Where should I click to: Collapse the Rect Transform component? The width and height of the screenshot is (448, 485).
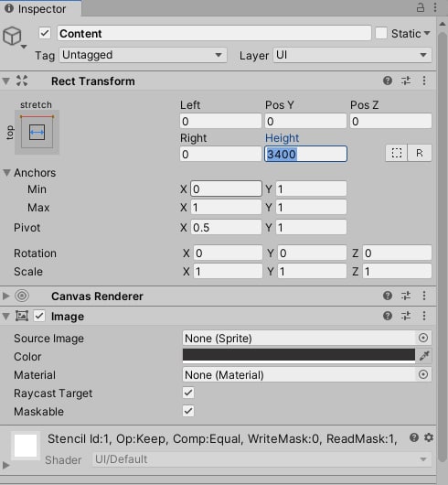[6, 81]
